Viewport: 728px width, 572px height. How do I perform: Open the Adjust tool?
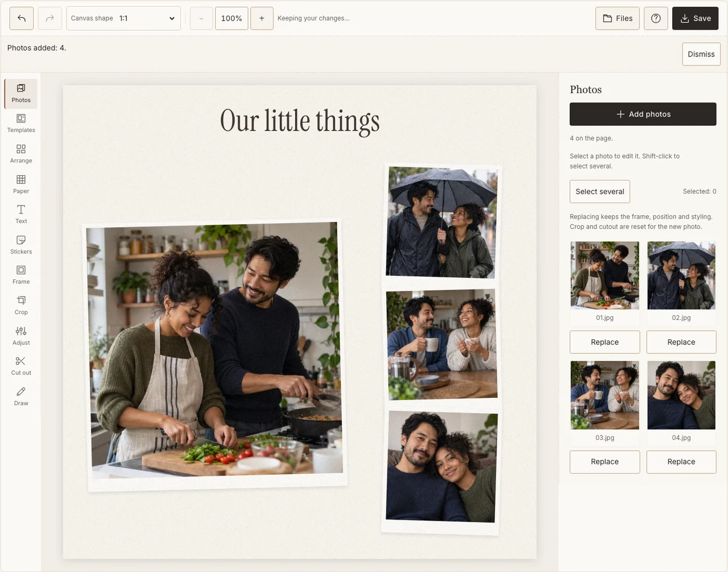(x=21, y=336)
